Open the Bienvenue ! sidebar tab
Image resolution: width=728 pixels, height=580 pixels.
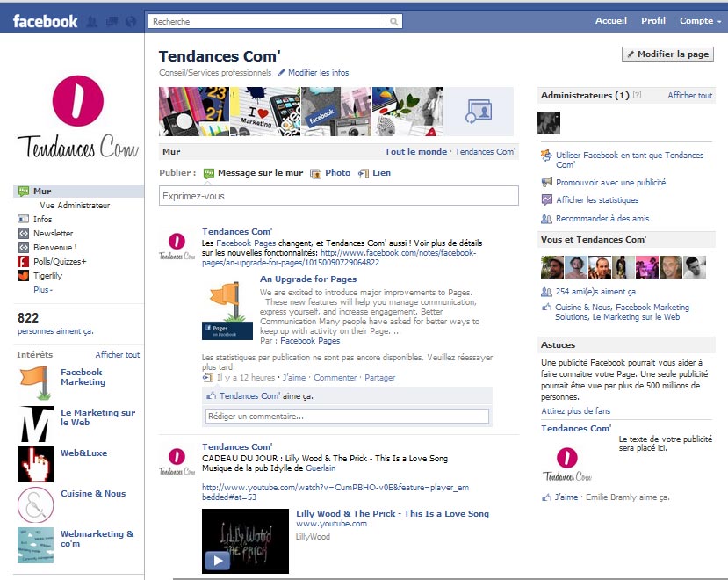click(x=54, y=247)
